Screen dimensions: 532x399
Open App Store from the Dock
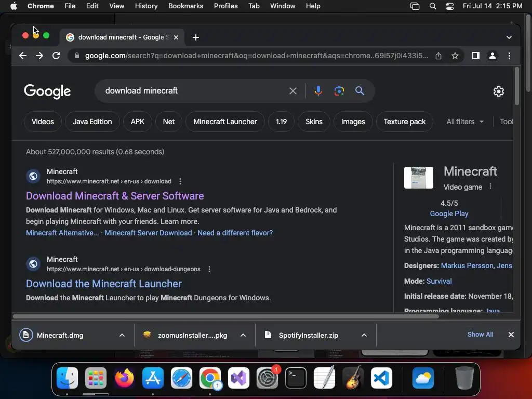tap(153, 378)
